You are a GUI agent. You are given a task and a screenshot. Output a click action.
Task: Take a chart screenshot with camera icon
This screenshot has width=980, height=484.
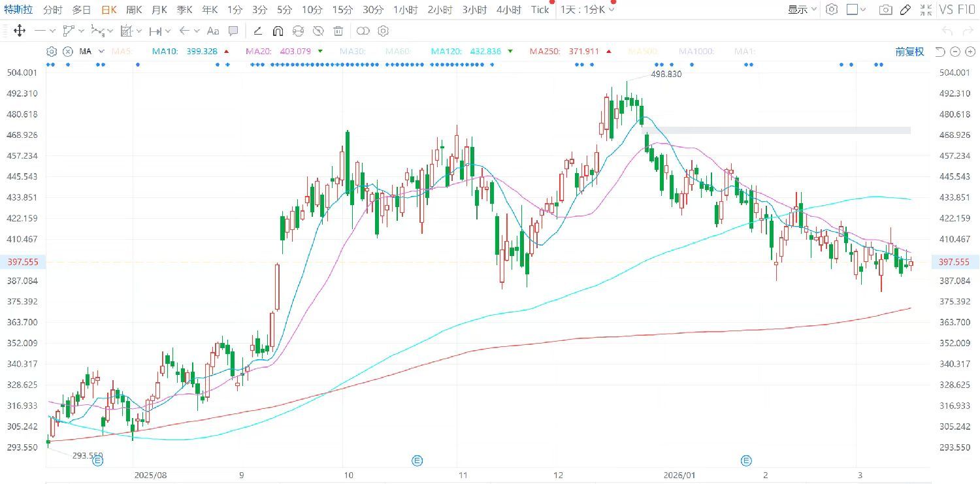885,10
